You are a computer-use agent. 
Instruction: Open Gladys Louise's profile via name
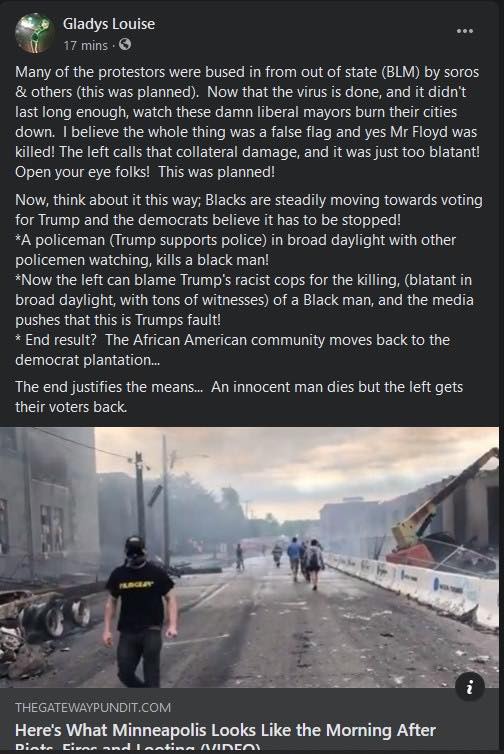[109, 24]
